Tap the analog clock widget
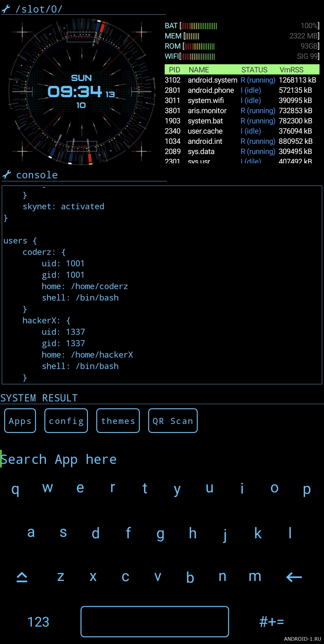Screen dimensions: 324x644 point(81,92)
